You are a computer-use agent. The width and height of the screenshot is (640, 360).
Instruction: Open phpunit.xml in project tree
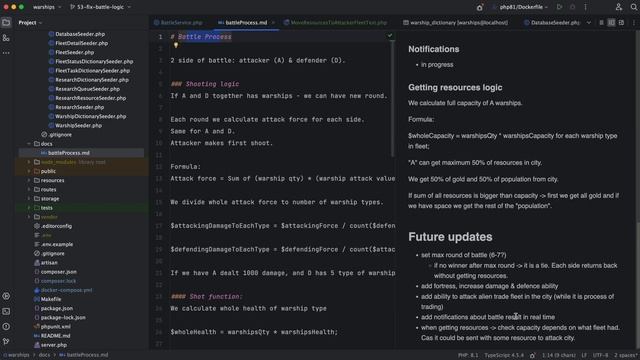tap(56, 327)
